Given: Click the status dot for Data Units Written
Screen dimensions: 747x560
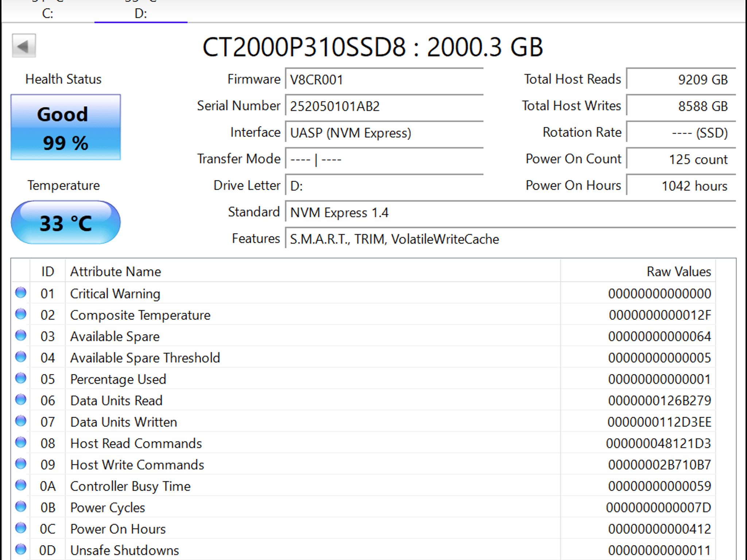Looking at the screenshot, I should tap(21, 421).
